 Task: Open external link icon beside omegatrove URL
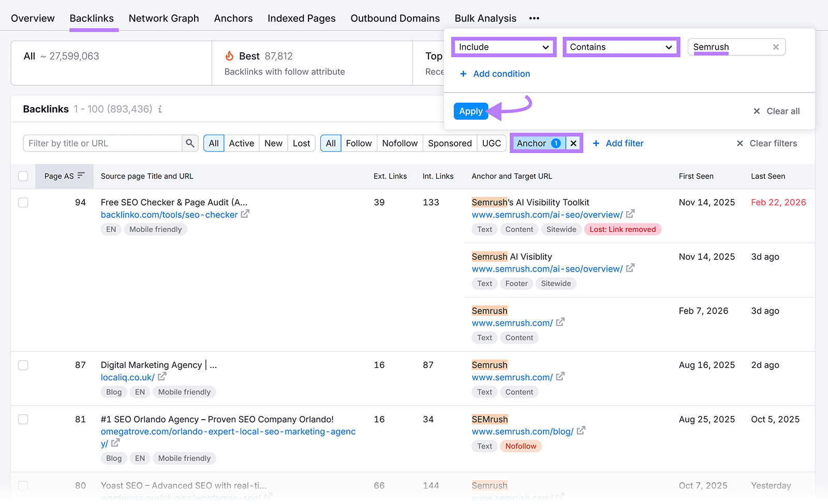[115, 443]
